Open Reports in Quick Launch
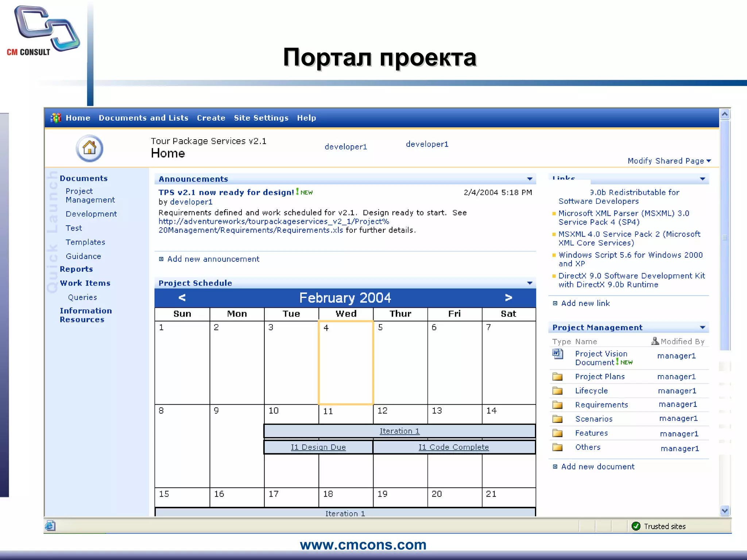 (x=76, y=269)
